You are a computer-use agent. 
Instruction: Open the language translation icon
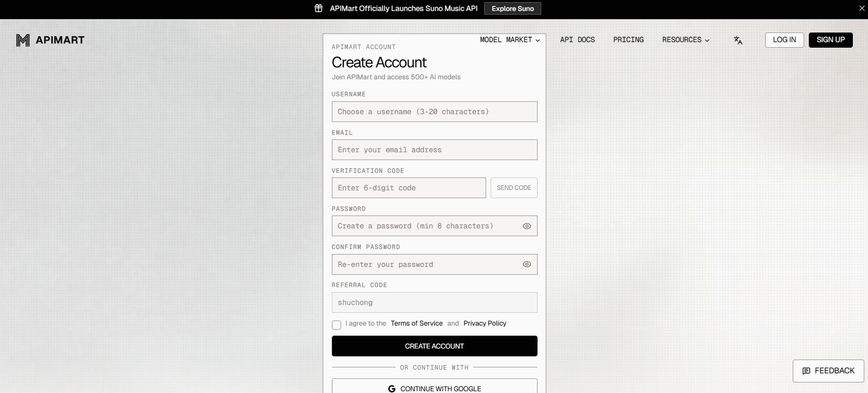click(738, 40)
